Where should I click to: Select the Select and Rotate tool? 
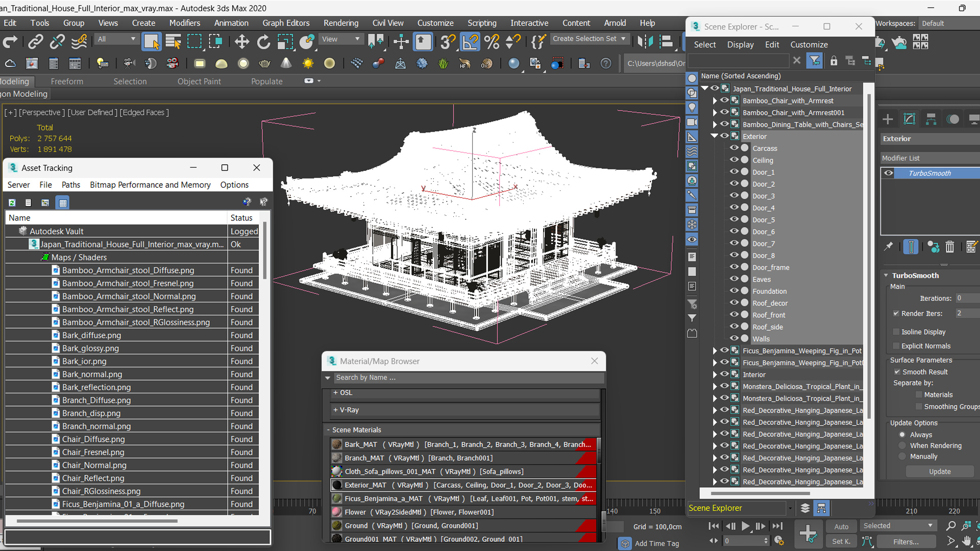click(263, 41)
